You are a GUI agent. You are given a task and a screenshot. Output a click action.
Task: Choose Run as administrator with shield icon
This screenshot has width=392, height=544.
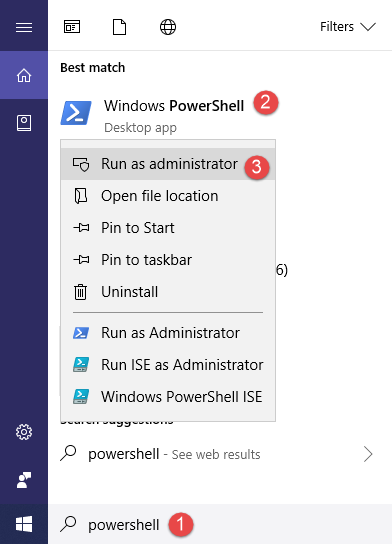[168, 164]
